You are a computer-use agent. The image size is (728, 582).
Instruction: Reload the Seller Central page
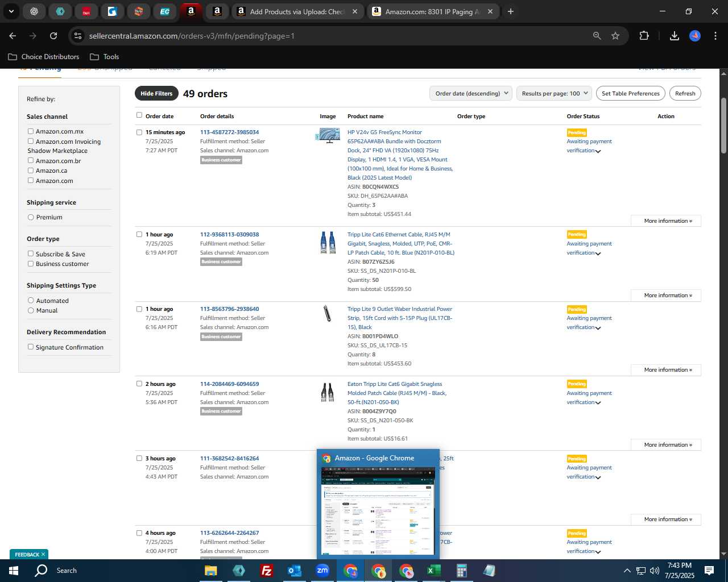[53, 36]
